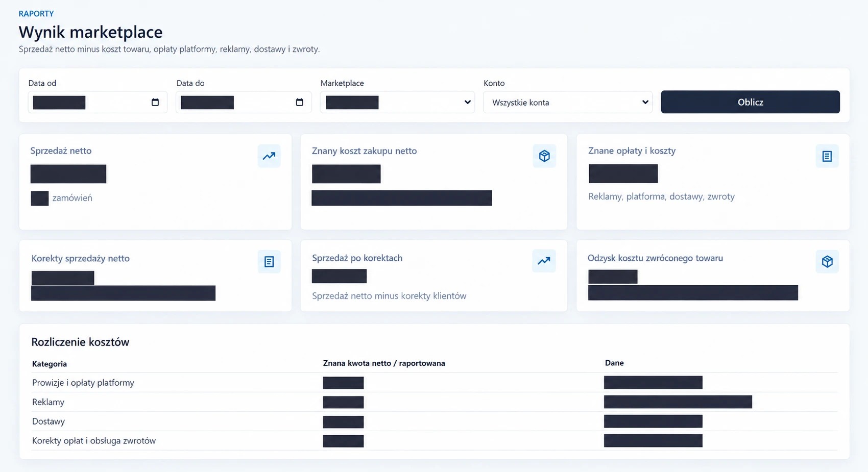Open the calendar picker for Data od
Screen dimensions: 868x472
pyautogui.click(x=155, y=102)
